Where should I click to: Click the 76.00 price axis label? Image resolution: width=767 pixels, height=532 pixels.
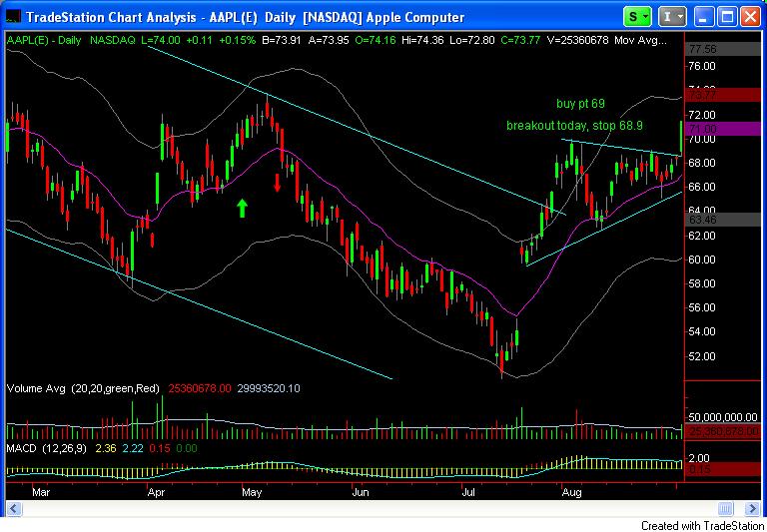(x=702, y=66)
